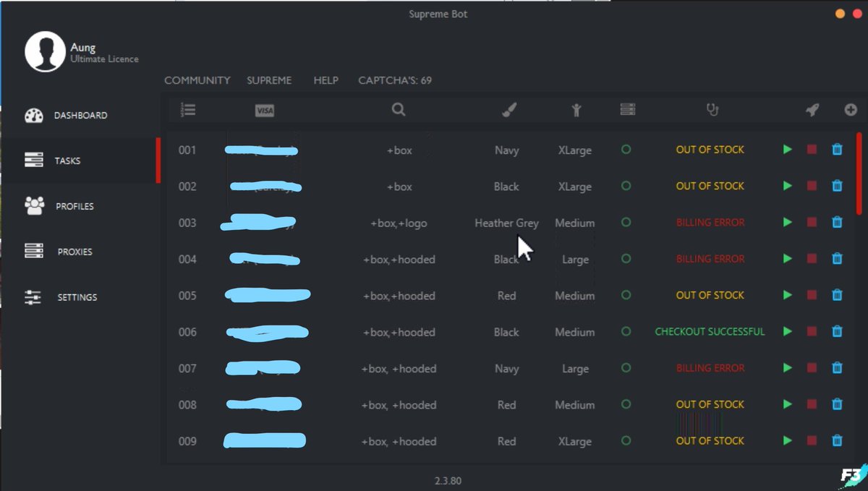Start task 005
Image resolution: width=868 pixels, height=491 pixels.
788,295
